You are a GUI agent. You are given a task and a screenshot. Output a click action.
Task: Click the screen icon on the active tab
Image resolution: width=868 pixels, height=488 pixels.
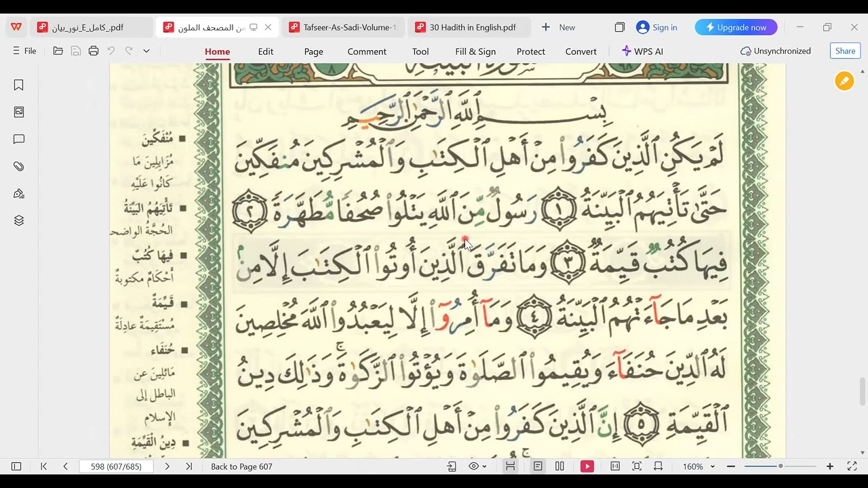pyautogui.click(x=254, y=27)
